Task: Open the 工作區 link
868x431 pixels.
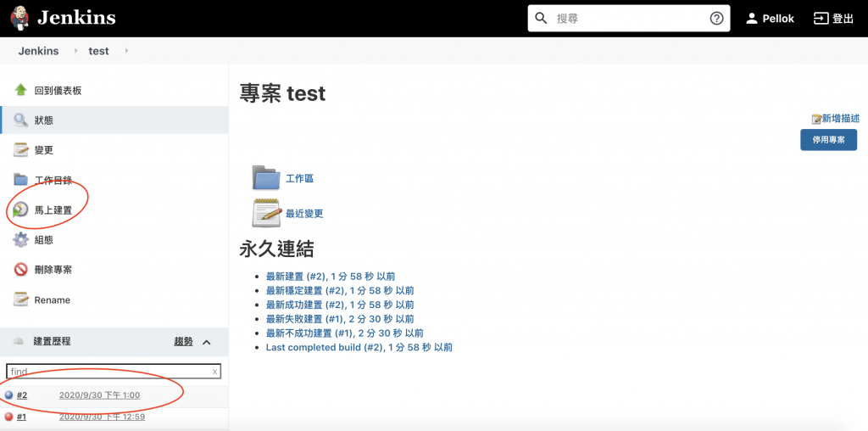Action: (x=299, y=178)
